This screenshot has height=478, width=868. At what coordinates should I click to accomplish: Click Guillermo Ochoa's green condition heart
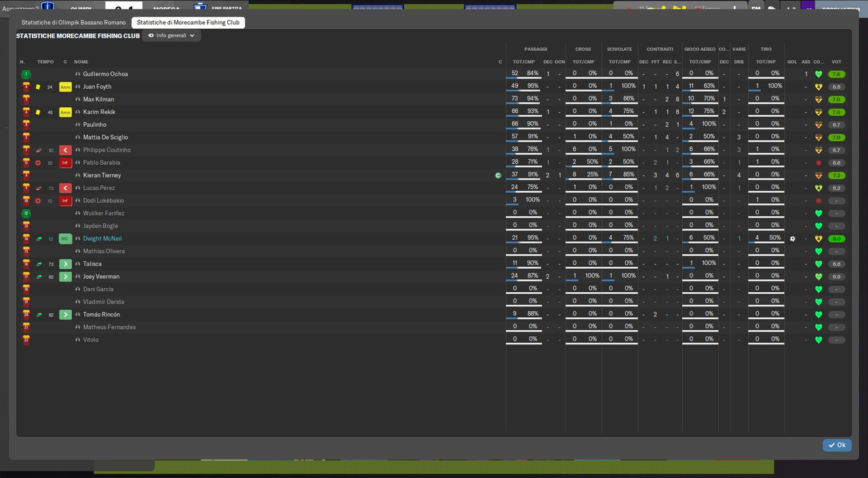click(x=818, y=74)
